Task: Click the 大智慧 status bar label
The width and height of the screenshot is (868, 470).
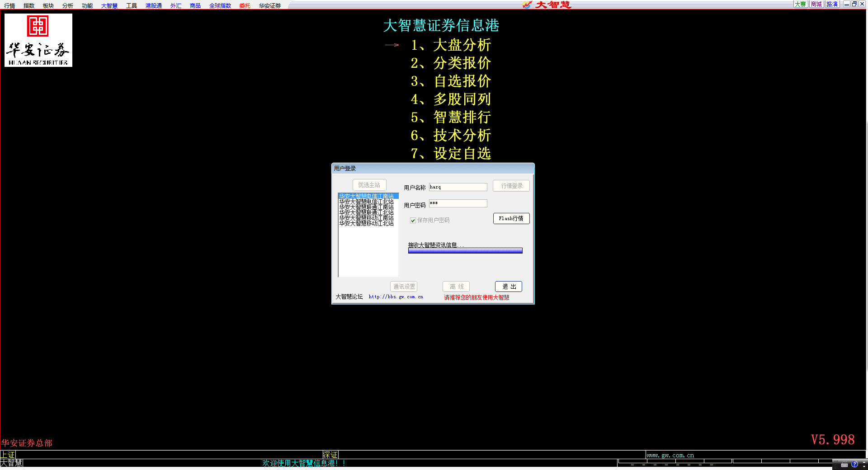Action: point(11,463)
